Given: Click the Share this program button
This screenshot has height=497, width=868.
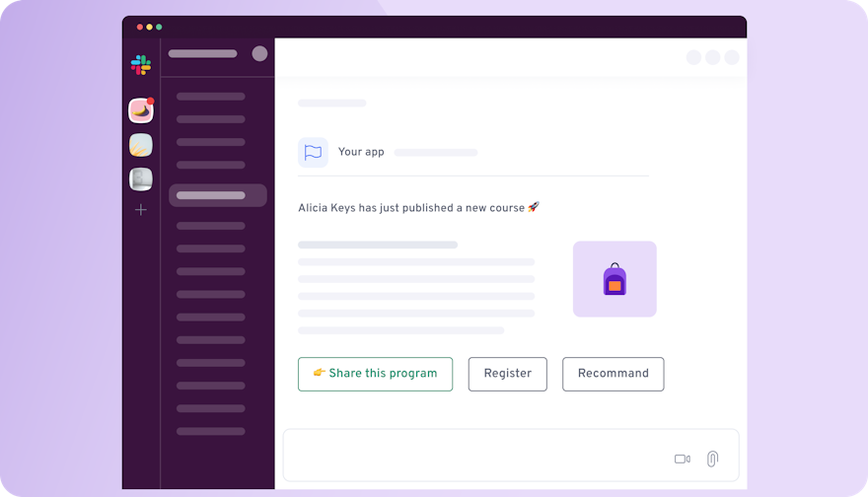Looking at the screenshot, I should tap(376, 374).
